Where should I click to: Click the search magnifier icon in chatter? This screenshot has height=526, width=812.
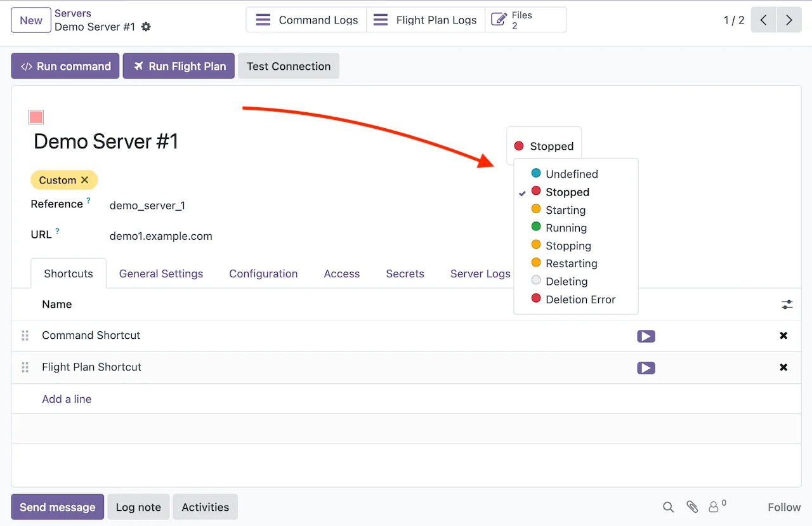coord(668,507)
